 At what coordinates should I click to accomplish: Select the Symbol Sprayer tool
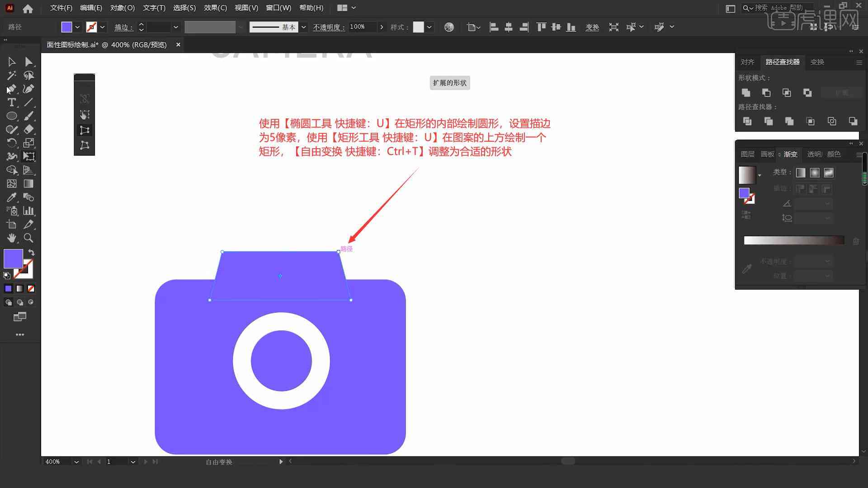[11, 211]
